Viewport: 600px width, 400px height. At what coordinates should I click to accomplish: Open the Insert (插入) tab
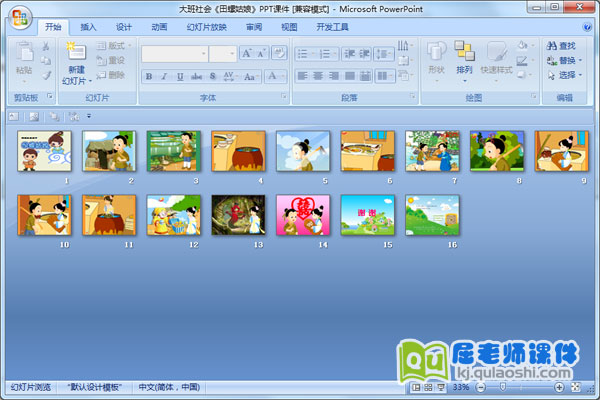pos(89,27)
